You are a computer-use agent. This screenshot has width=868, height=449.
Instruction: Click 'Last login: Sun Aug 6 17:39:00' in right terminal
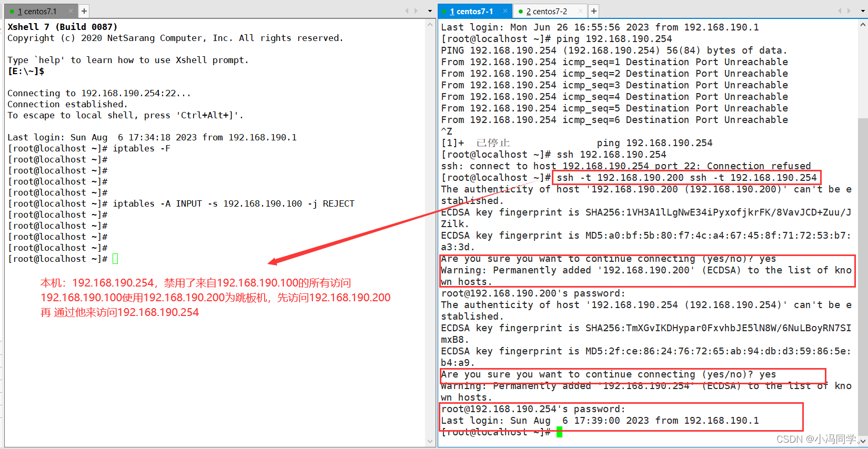click(x=600, y=421)
